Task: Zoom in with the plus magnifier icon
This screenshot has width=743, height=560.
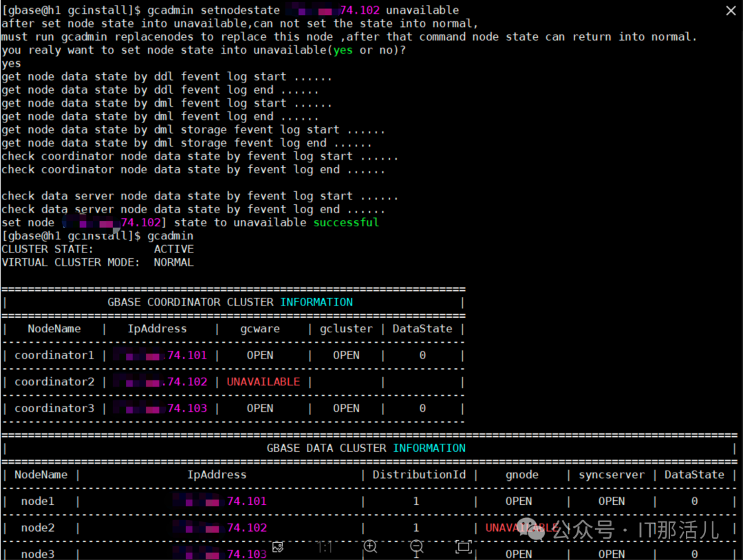Action: coord(371,547)
